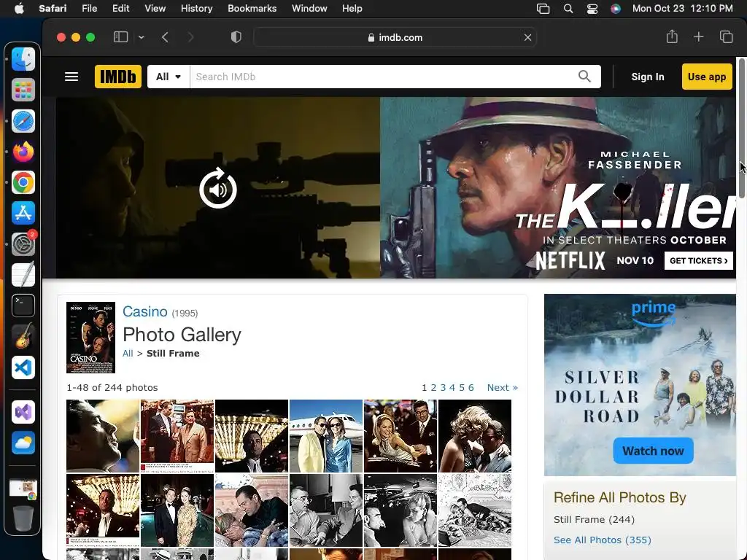The height and width of the screenshot is (560, 747).
Task: Open GarageBand from the Dock
Action: [x=23, y=337]
